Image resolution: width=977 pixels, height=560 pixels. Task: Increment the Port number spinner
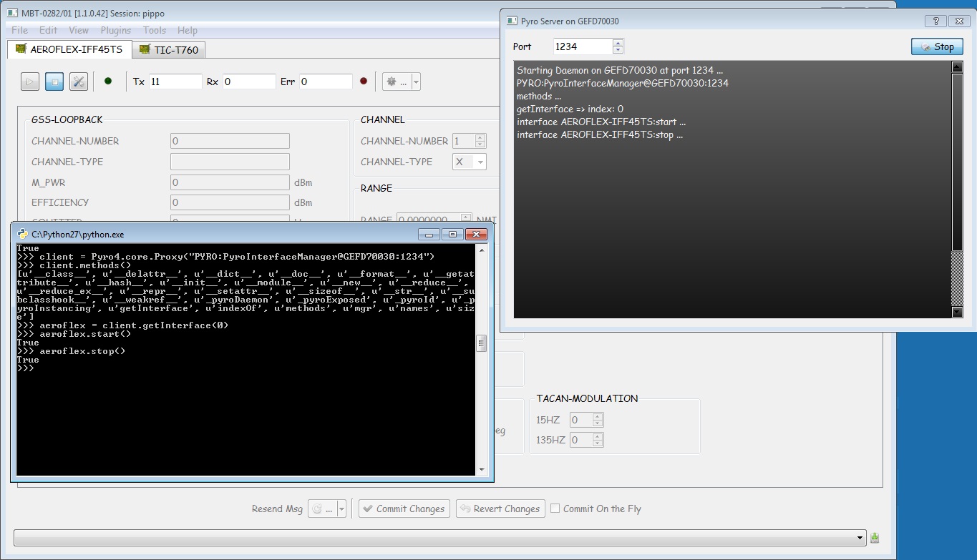tap(618, 43)
